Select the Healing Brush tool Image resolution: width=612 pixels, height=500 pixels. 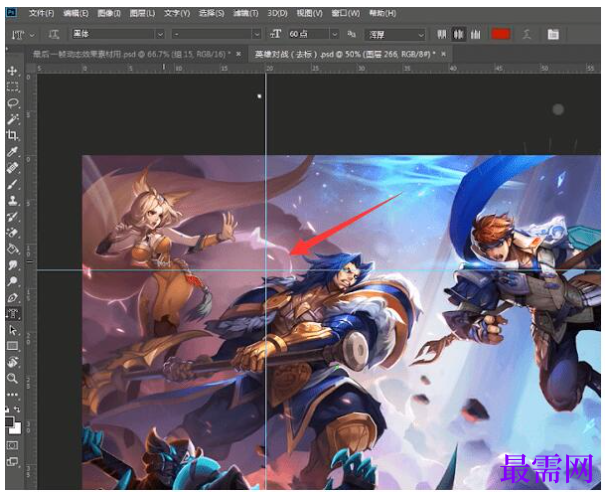(12, 168)
